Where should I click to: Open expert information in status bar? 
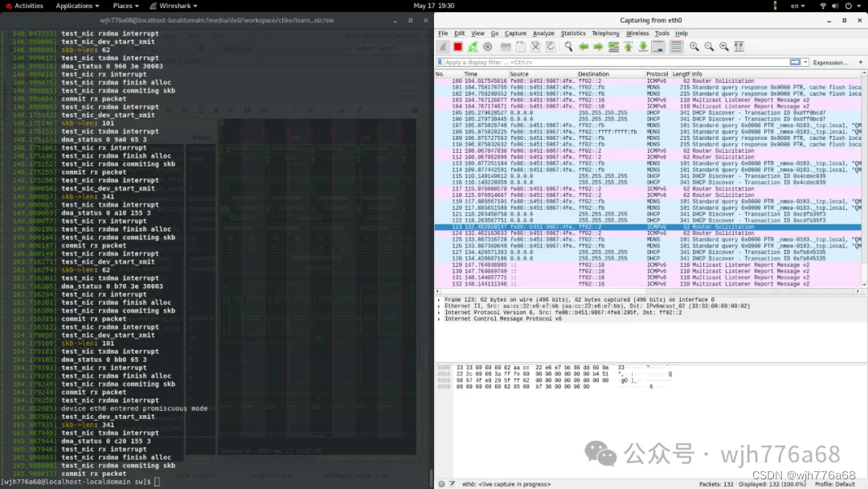[x=442, y=484]
